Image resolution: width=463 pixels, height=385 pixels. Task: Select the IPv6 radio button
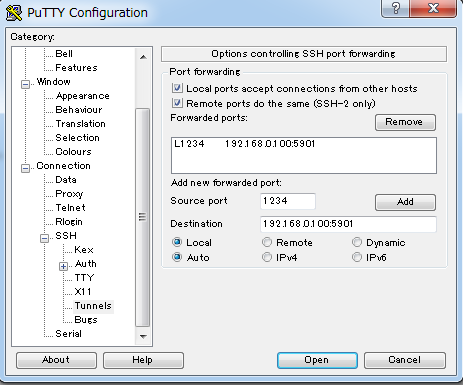coord(357,257)
